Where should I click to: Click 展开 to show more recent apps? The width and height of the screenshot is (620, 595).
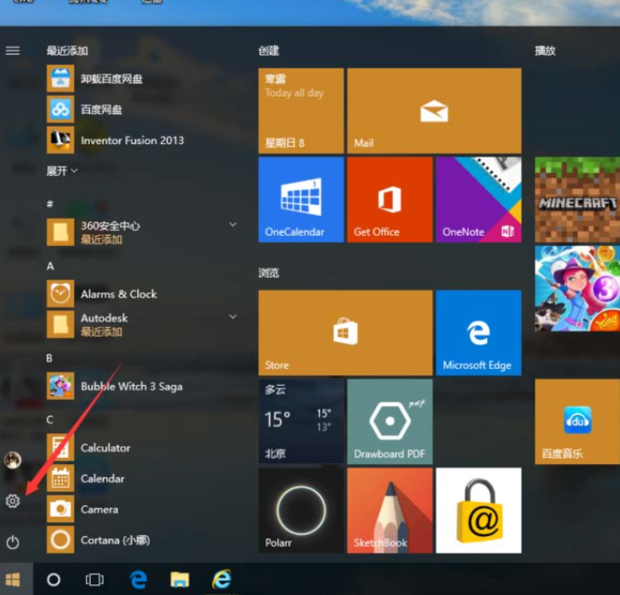62,171
